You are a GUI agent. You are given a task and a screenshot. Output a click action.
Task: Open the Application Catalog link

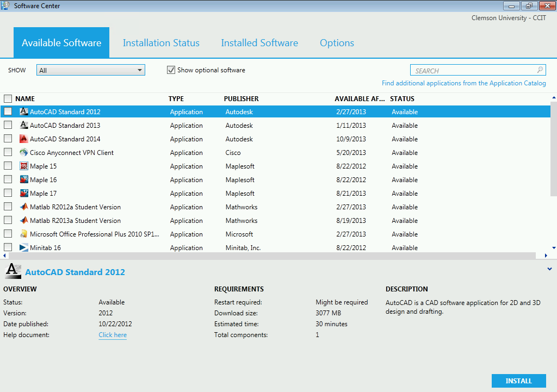(463, 83)
